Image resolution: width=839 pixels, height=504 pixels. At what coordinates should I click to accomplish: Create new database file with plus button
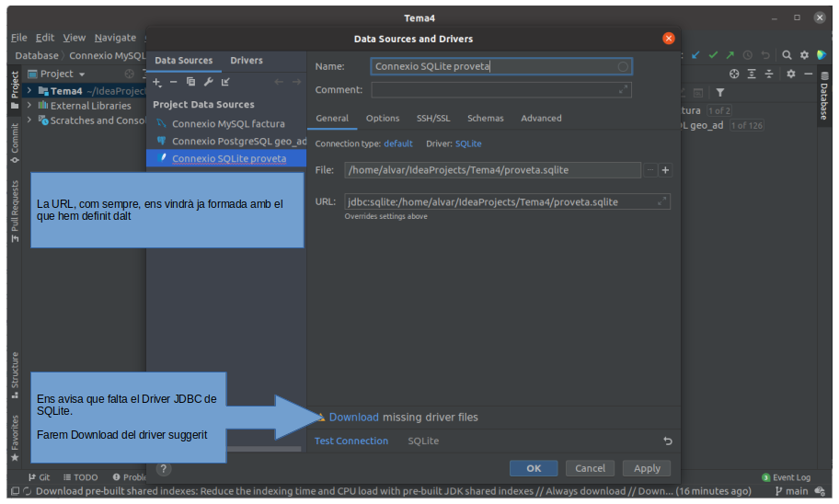click(665, 170)
